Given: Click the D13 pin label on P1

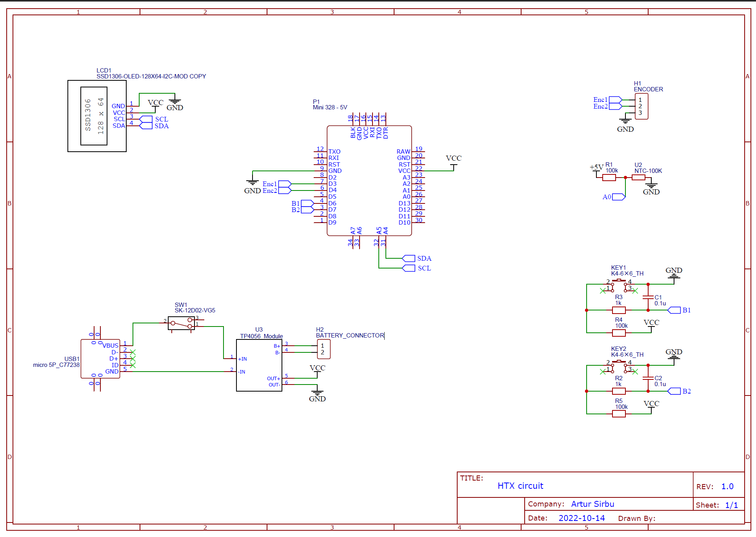Looking at the screenshot, I should click(404, 203).
